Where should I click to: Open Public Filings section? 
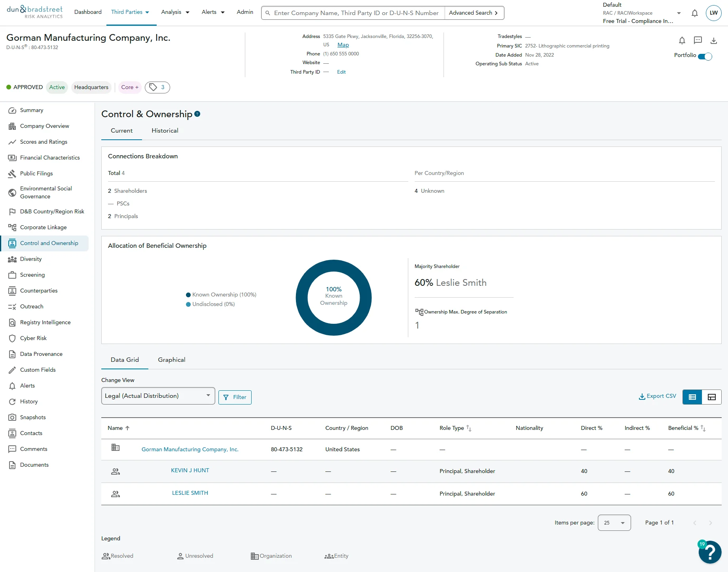(x=36, y=173)
